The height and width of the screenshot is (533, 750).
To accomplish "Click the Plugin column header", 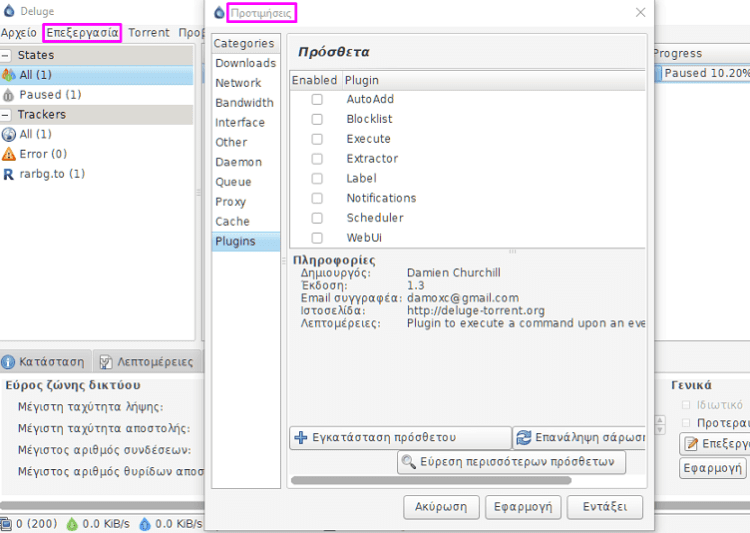I will click(x=494, y=80).
